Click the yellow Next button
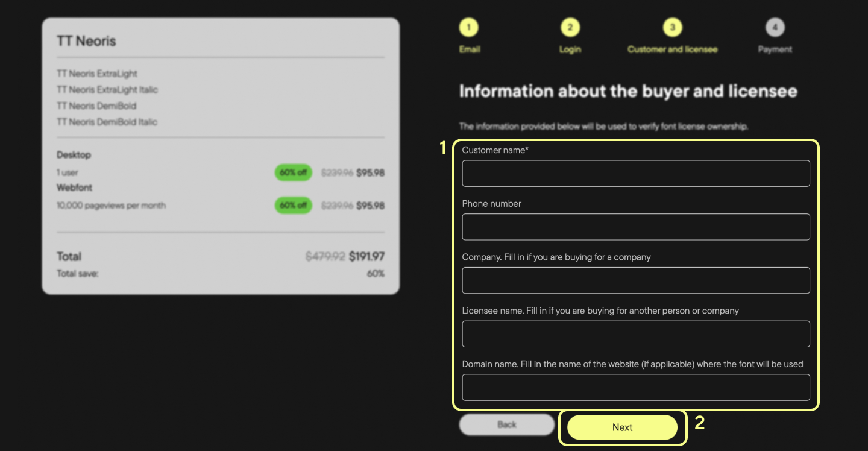The height and width of the screenshot is (451, 868). pyautogui.click(x=623, y=427)
